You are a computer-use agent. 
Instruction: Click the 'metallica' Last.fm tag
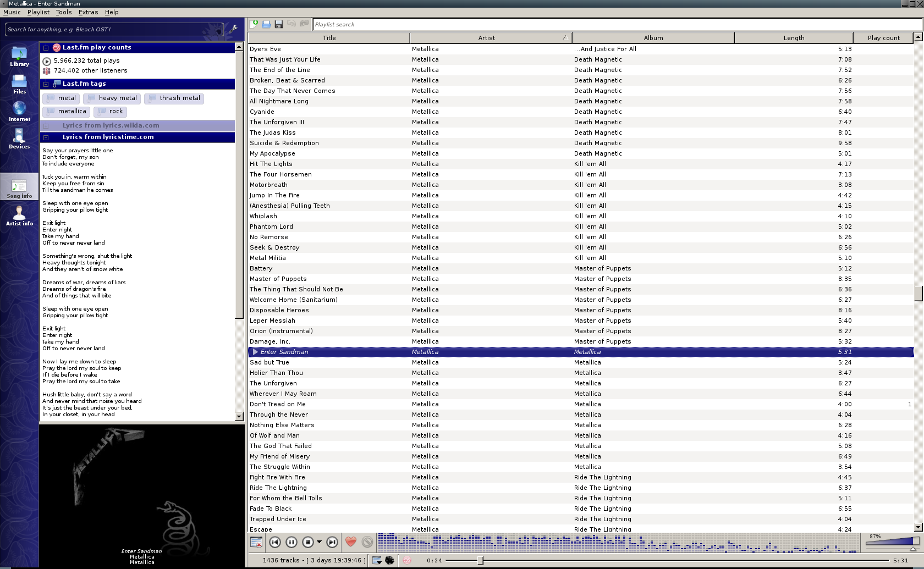click(x=67, y=112)
